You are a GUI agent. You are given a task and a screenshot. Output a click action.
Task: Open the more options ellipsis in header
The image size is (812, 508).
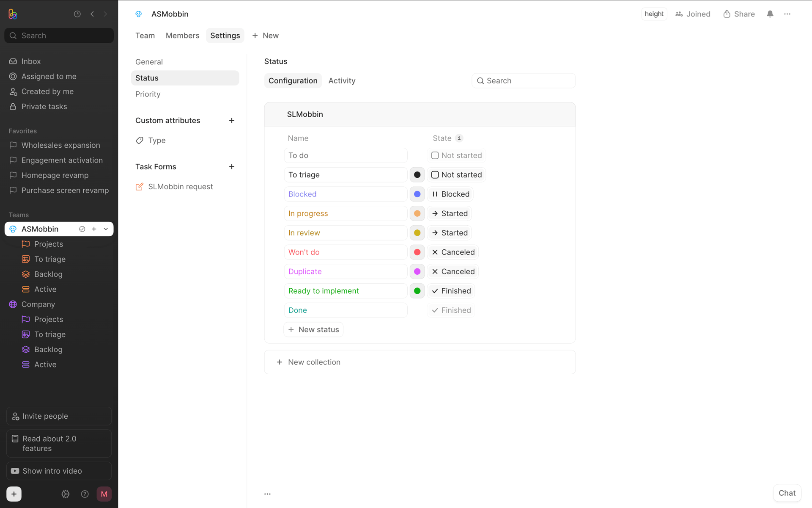pyautogui.click(x=787, y=14)
